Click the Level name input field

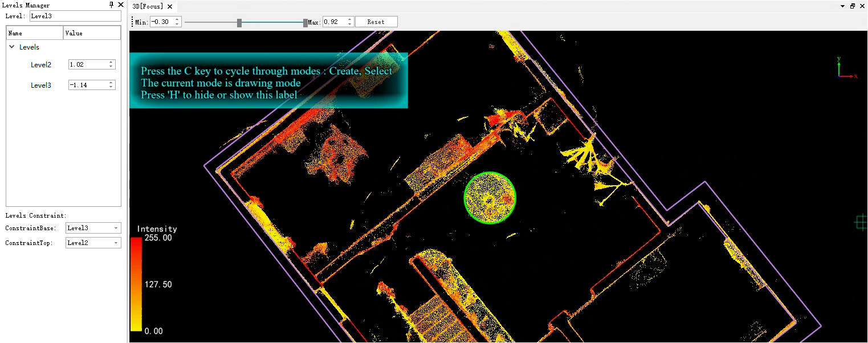pyautogui.click(x=75, y=16)
